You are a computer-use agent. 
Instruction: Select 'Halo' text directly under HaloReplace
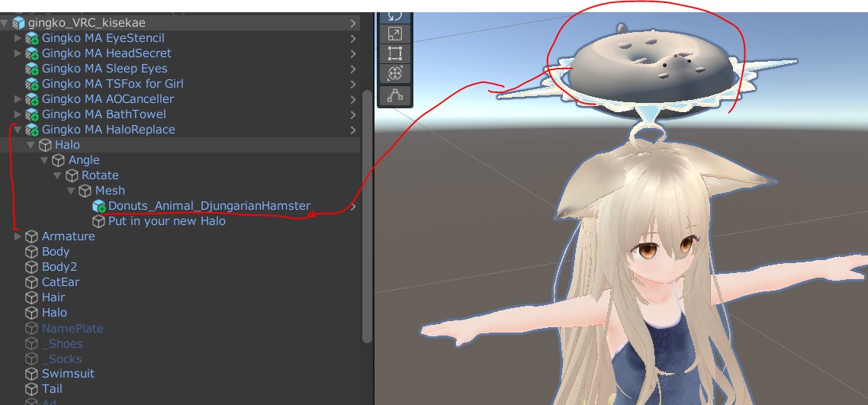[67, 145]
